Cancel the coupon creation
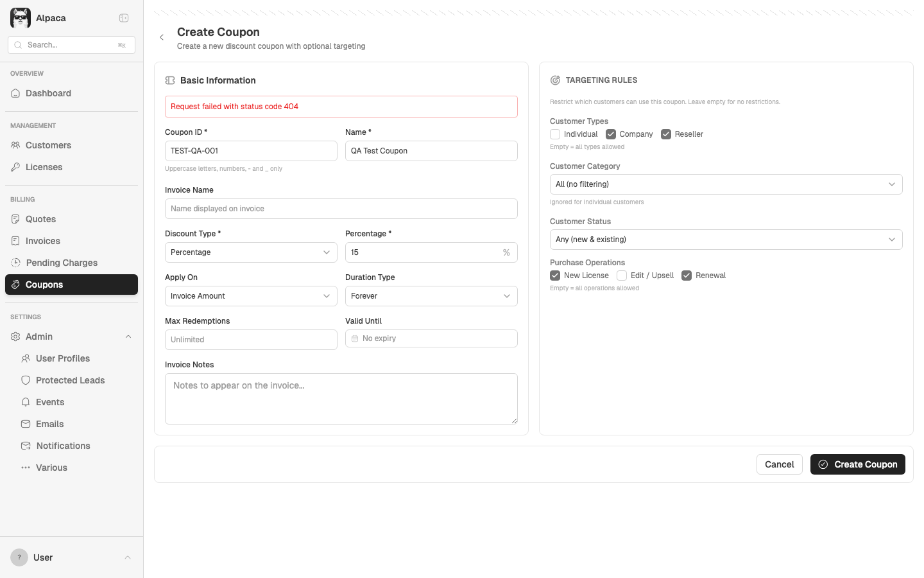This screenshot has height=578, width=924. 779,464
